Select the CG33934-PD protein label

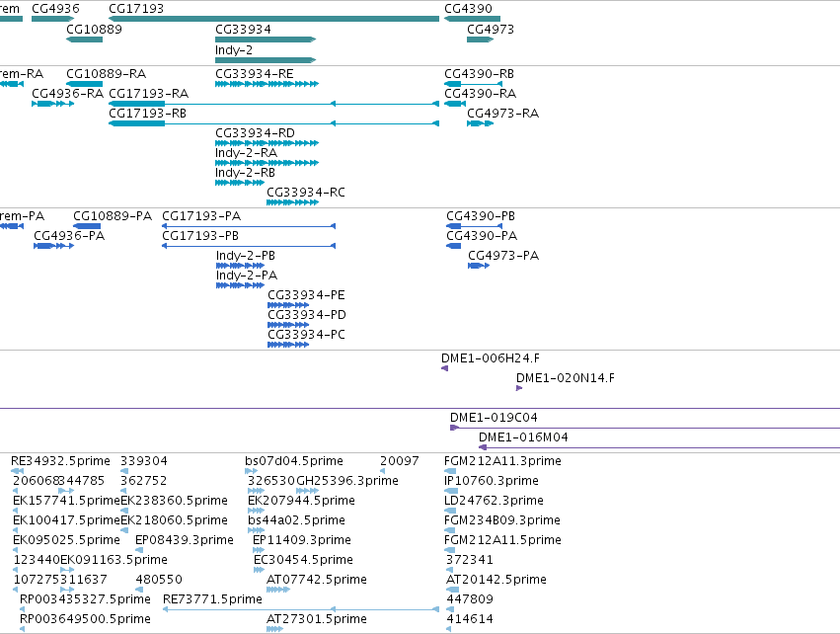[307, 315]
